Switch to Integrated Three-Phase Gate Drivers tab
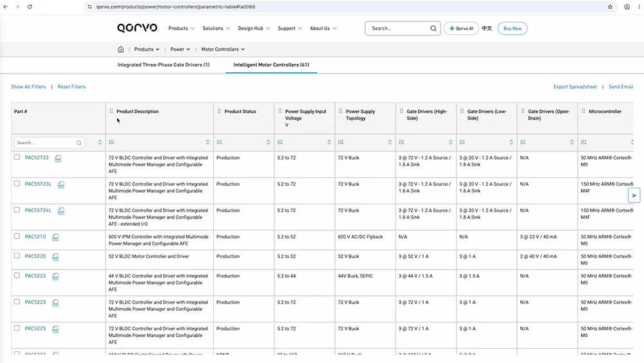Viewport: 644px width, 363px height. pyautogui.click(x=164, y=65)
